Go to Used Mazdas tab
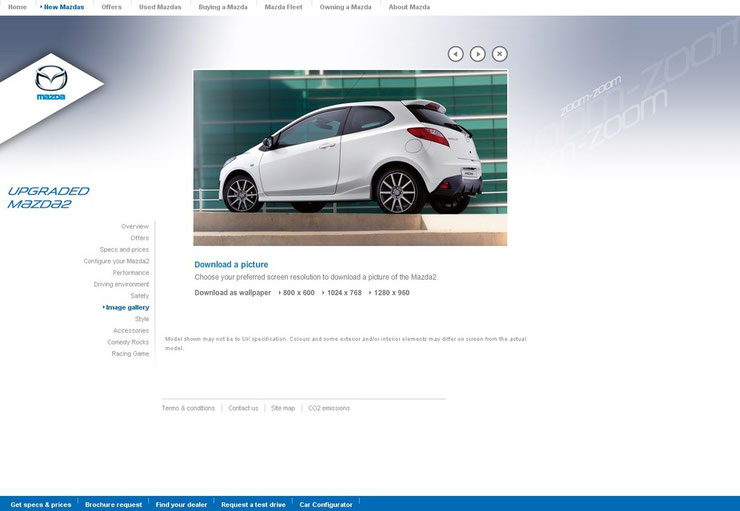Viewport: 740px width, 511px height. pyautogui.click(x=160, y=7)
